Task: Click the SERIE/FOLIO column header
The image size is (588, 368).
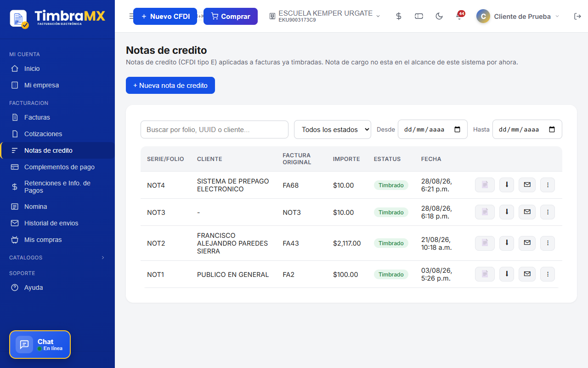Action: (x=165, y=159)
